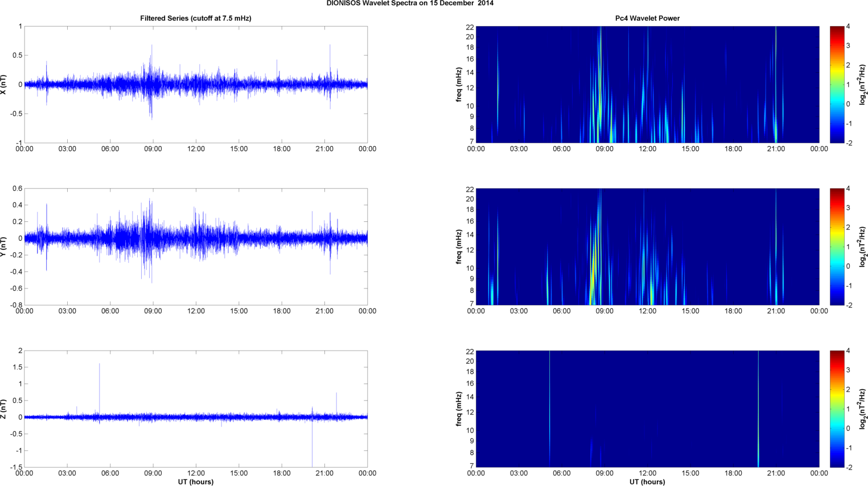Image resolution: width=868 pixels, height=486 pixels.
Task: Open the Y component wavelet power spectrogram
Action: [647, 246]
